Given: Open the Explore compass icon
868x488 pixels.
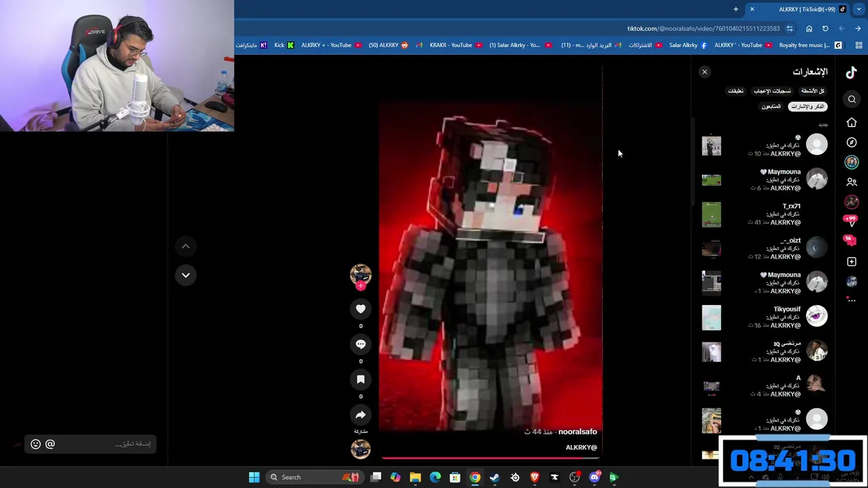Looking at the screenshot, I should [852, 142].
